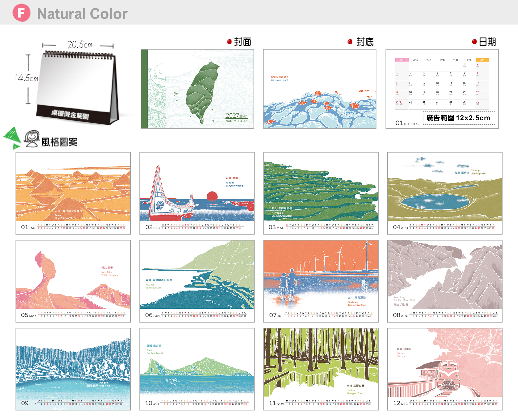Select the 09 SEP Penghu Blue Hole page
Viewport: 518px width, 420px height.
pos(73,369)
